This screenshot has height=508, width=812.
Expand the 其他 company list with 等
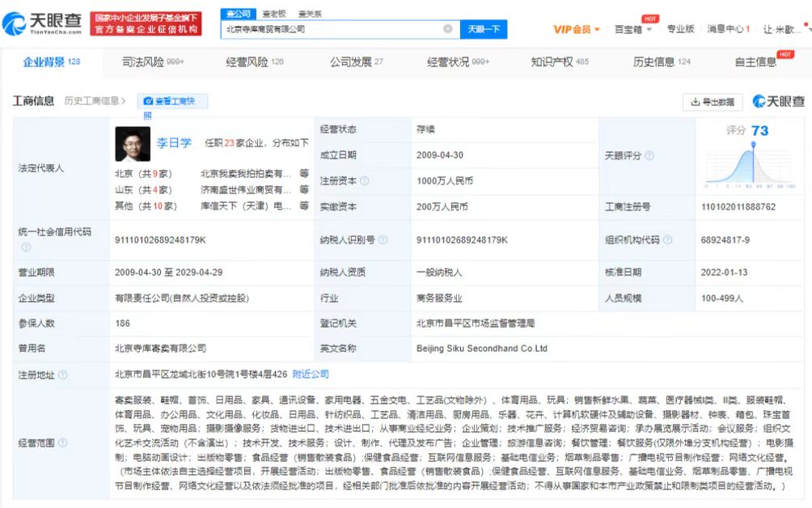coord(304,205)
